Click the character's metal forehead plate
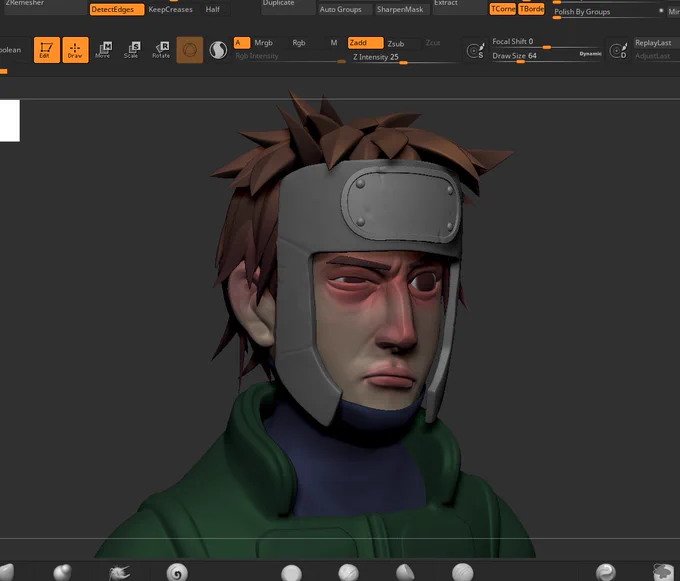680x581 pixels. pyautogui.click(x=402, y=204)
